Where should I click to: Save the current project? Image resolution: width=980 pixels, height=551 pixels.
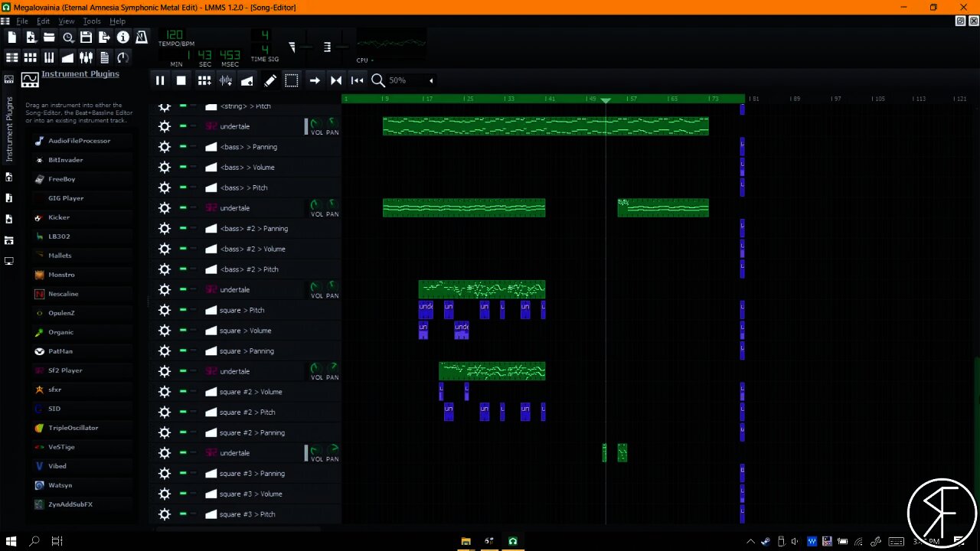point(86,37)
